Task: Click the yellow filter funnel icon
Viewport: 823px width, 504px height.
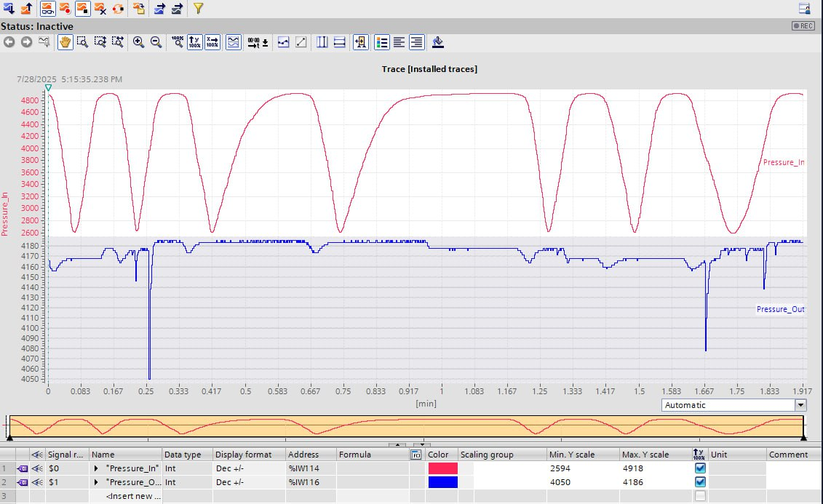Action: click(198, 9)
